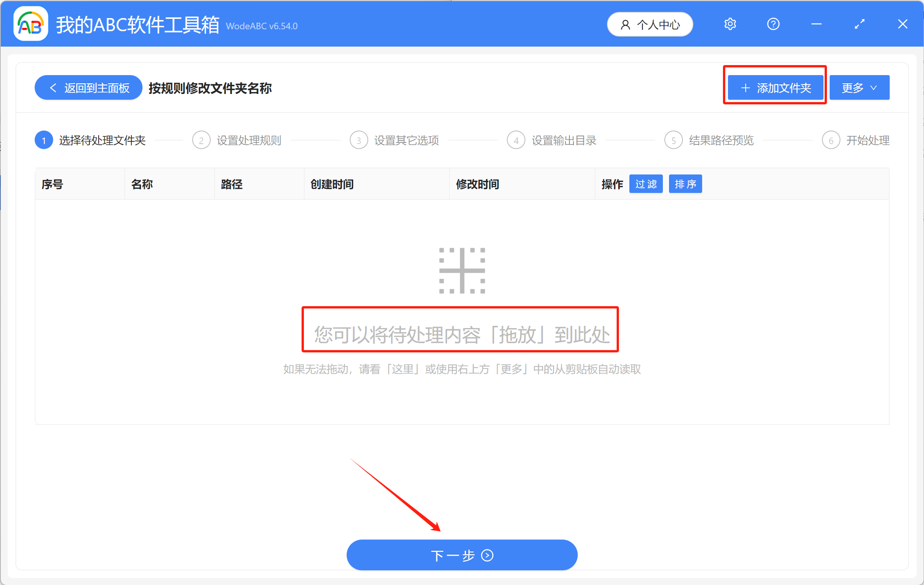The height and width of the screenshot is (585, 924).
Task: Click the 下一步 next step button
Action: coord(462,555)
